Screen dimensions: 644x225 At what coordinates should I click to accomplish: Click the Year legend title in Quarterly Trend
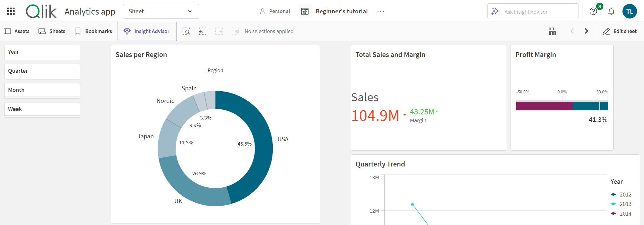(x=617, y=182)
